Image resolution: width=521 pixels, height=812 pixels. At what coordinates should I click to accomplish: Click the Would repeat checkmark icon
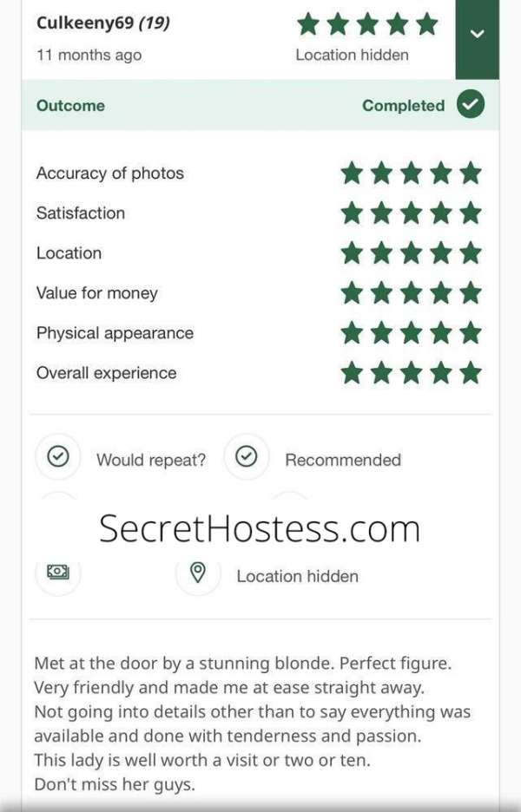[x=58, y=457]
